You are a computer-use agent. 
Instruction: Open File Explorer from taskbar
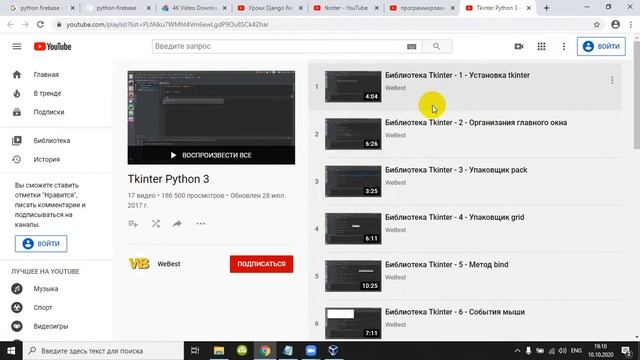pyautogui.click(x=219, y=351)
